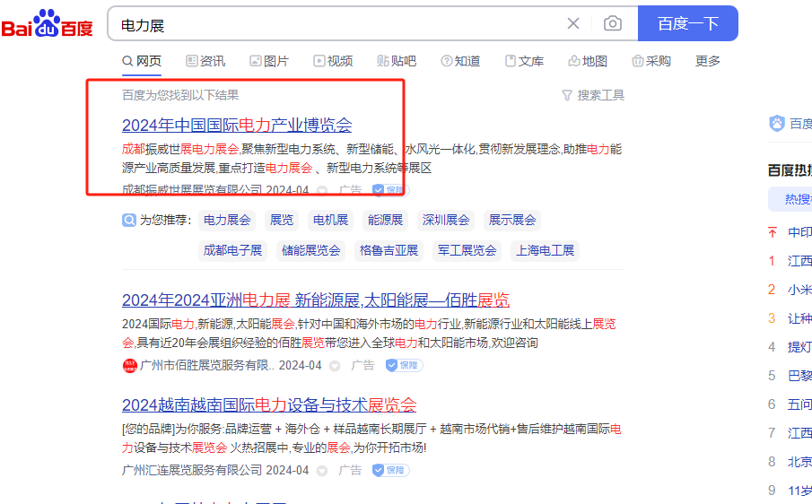The width and height of the screenshot is (812, 504).
Task: Expand 搜索工具 filter options
Action: click(592, 95)
